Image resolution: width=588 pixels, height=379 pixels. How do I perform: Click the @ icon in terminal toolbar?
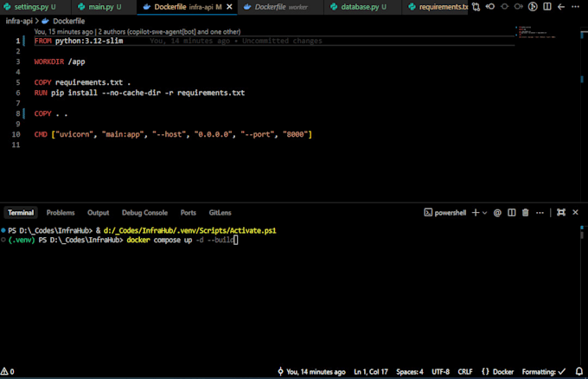(497, 213)
